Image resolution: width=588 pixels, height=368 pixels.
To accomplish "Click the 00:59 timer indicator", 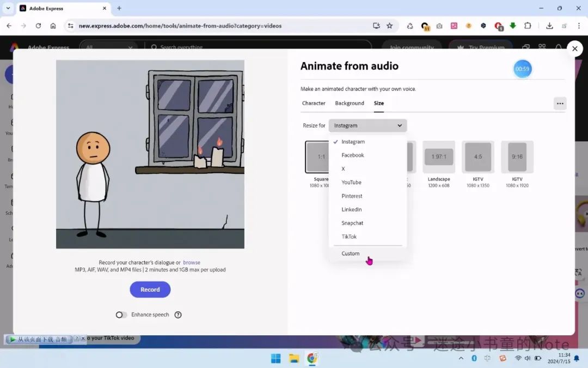I will click(x=522, y=69).
